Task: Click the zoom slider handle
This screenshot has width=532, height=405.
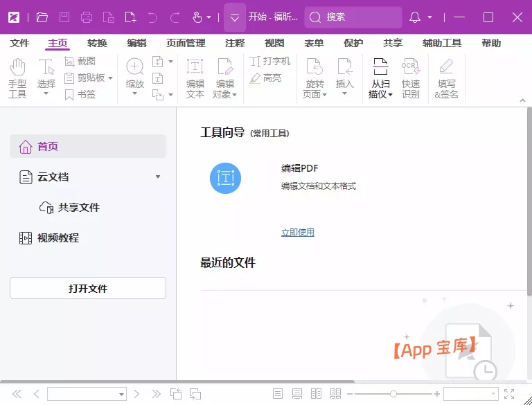Action: [x=393, y=394]
